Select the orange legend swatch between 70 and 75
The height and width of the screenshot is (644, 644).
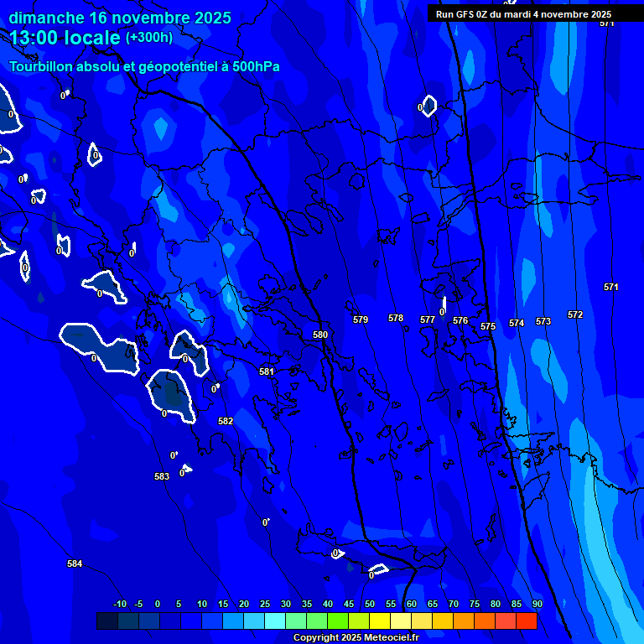coord(464,621)
